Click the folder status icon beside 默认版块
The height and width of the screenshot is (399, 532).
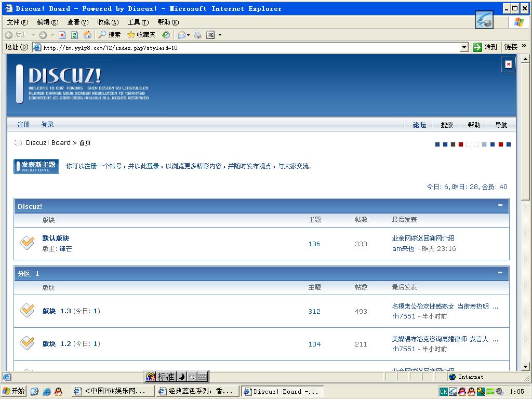coord(27,243)
